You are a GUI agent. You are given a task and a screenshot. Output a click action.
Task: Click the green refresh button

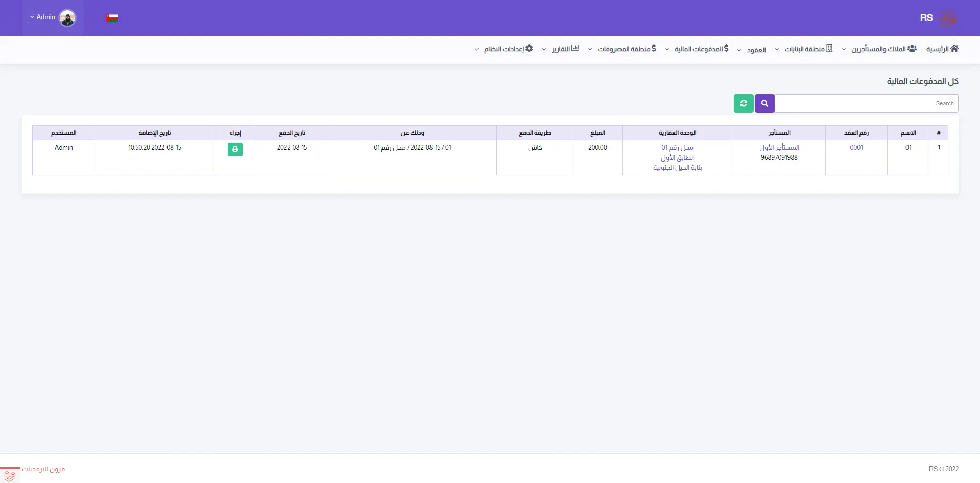(x=744, y=103)
